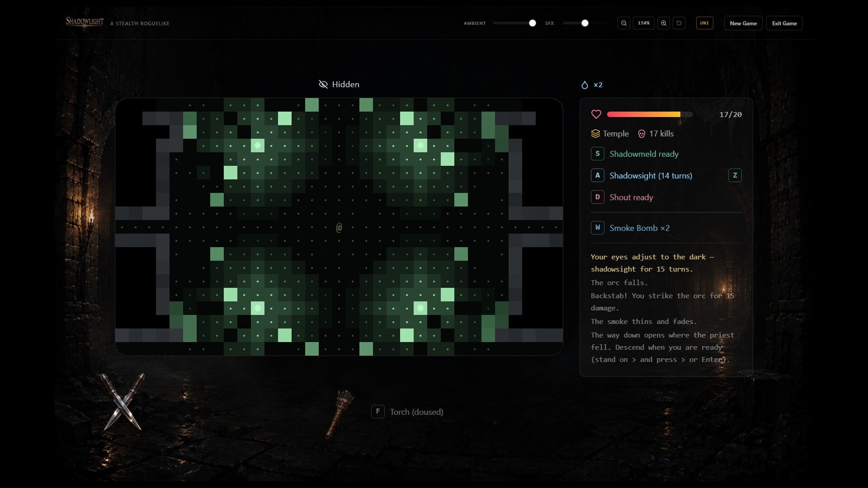Click the water droplet x2 icon
Viewport: 868px width, 488px height.
(x=585, y=85)
